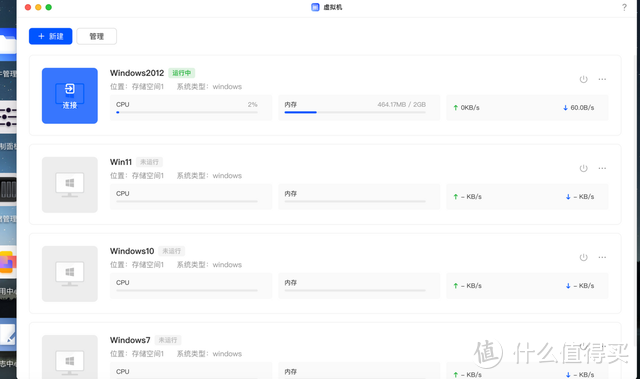Toggle power for Windows2012 VM

click(x=584, y=79)
